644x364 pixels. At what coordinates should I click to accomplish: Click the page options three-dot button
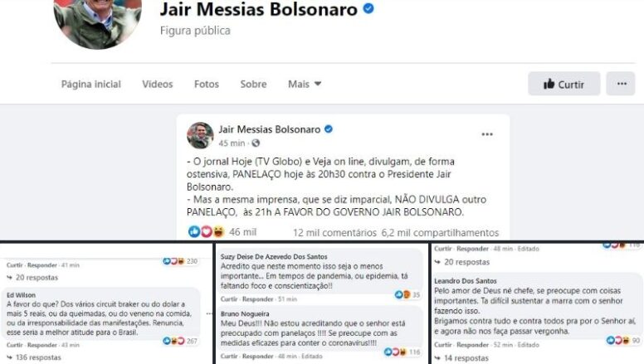pos(621,84)
